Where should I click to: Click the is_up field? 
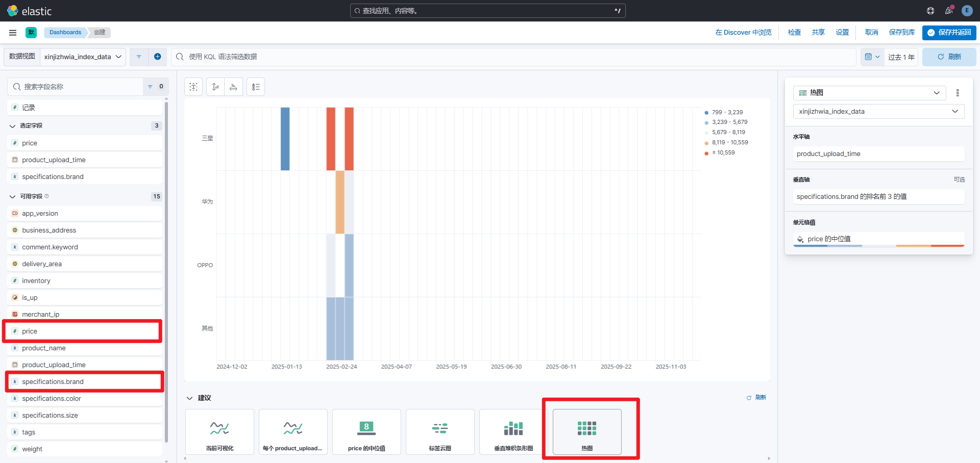(85, 297)
